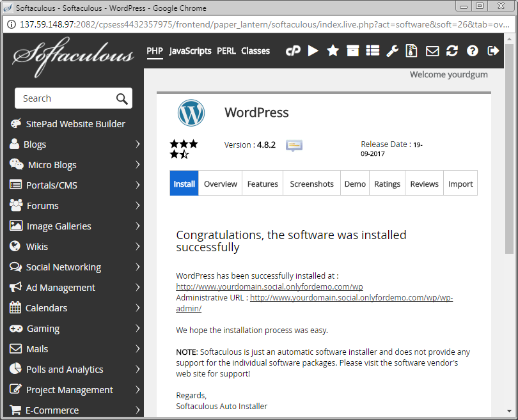
Task: Open the Screenshots tab
Action: click(312, 183)
